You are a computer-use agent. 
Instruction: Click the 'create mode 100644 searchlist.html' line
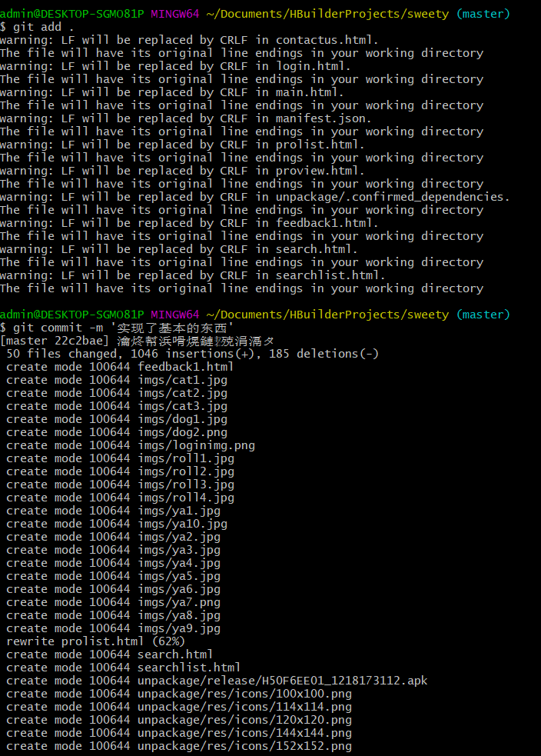pyautogui.click(x=123, y=668)
